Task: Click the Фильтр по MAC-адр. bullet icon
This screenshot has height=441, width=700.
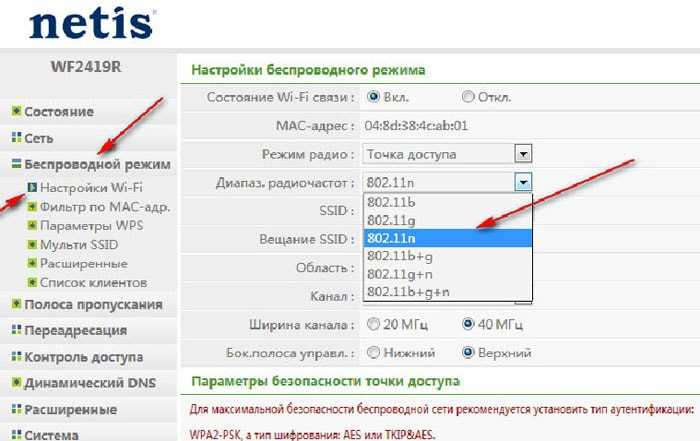Action: [x=32, y=207]
